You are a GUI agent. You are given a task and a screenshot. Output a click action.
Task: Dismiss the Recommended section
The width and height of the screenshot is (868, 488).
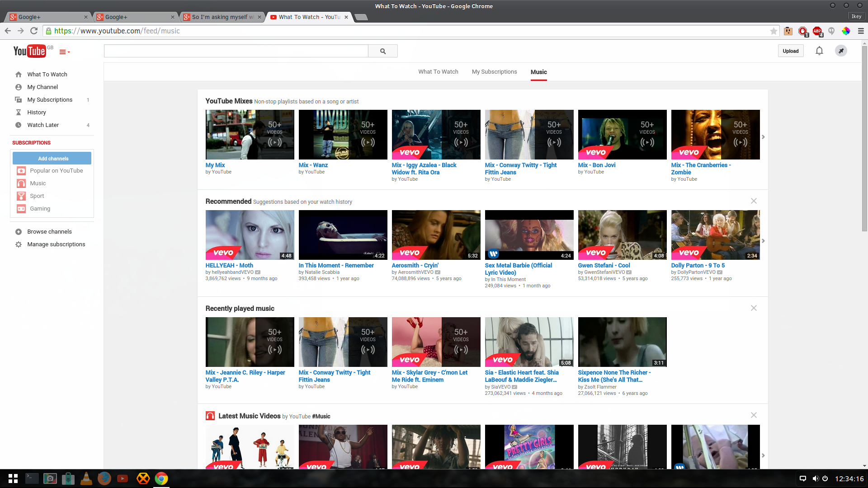[754, 201]
